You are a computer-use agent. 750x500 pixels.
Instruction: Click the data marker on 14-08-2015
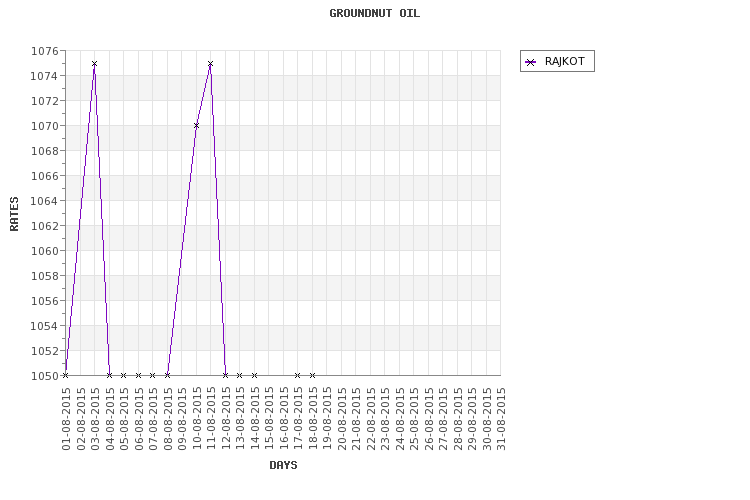point(254,375)
